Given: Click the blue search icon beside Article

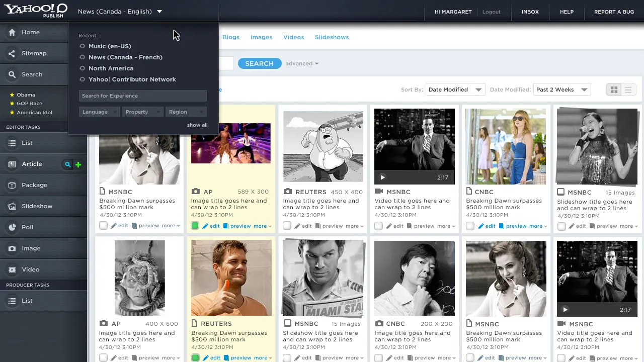Looking at the screenshot, I should (67, 164).
